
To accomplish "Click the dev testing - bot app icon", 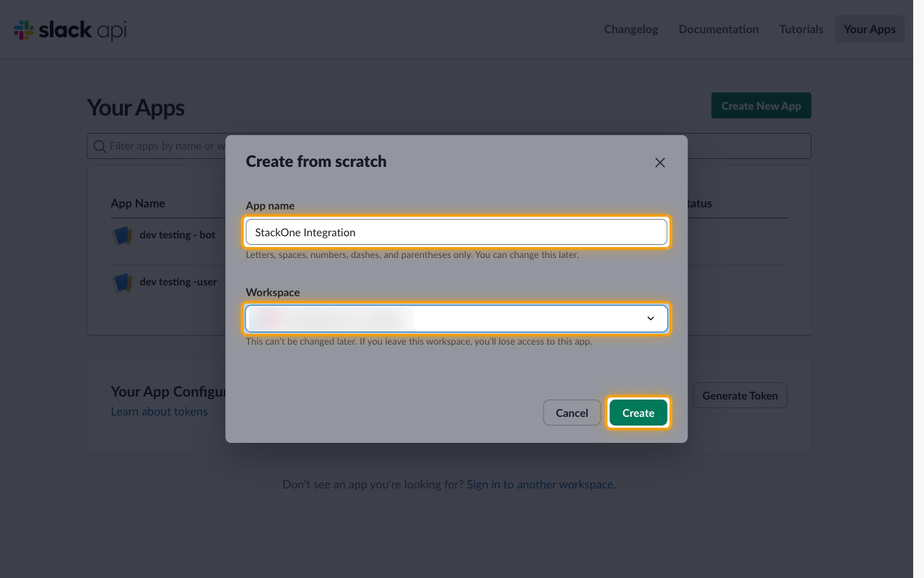I will [123, 236].
